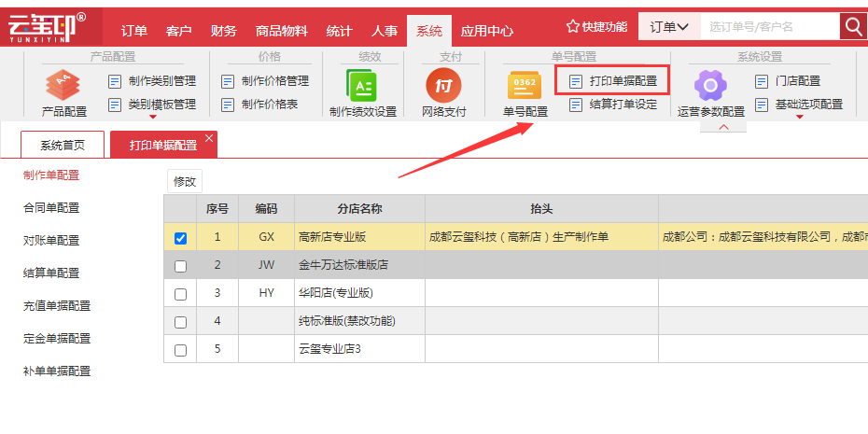The width and height of the screenshot is (868, 434).
Task: Open 网络支付 payment icon
Action: [443, 87]
